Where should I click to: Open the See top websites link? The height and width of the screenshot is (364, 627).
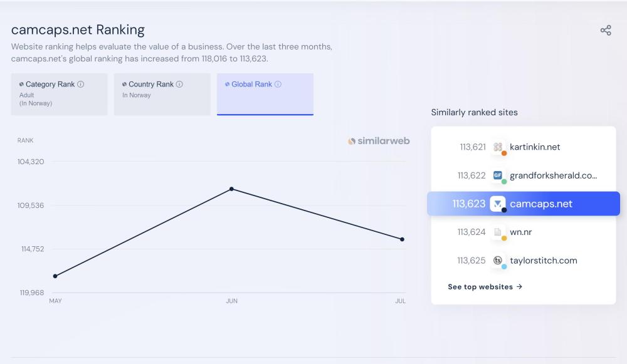pos(485,287)
